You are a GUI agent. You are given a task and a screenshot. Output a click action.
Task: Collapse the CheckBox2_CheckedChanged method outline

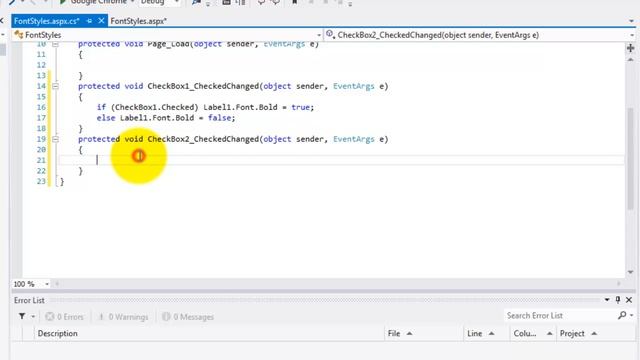55,139
